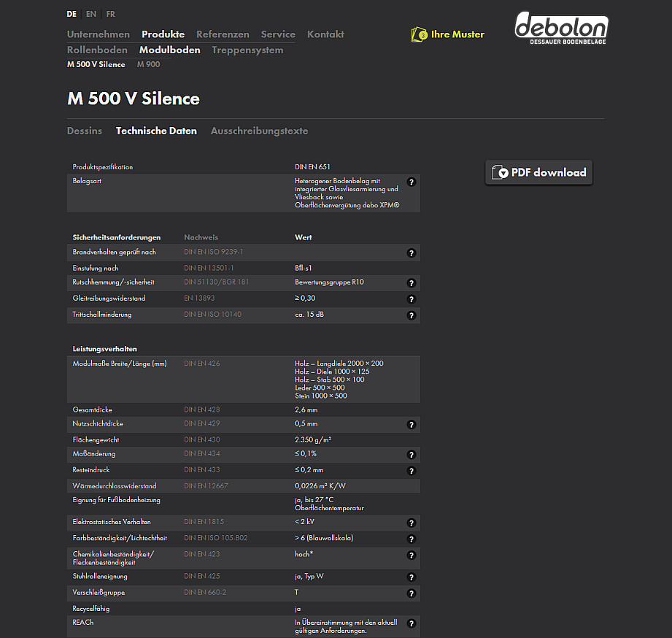Click the Wert column header
Screen dimensions: 672x638
click(x=304, y=237)
